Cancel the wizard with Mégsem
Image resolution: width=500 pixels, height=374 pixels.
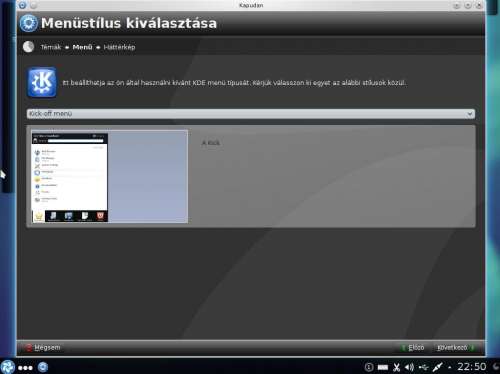(43, 348)
